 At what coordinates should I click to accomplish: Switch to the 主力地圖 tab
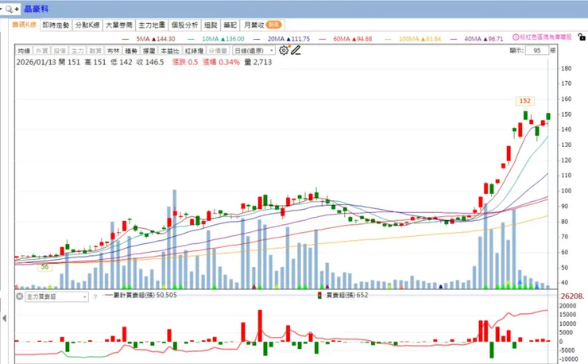[x=152, y=25]
